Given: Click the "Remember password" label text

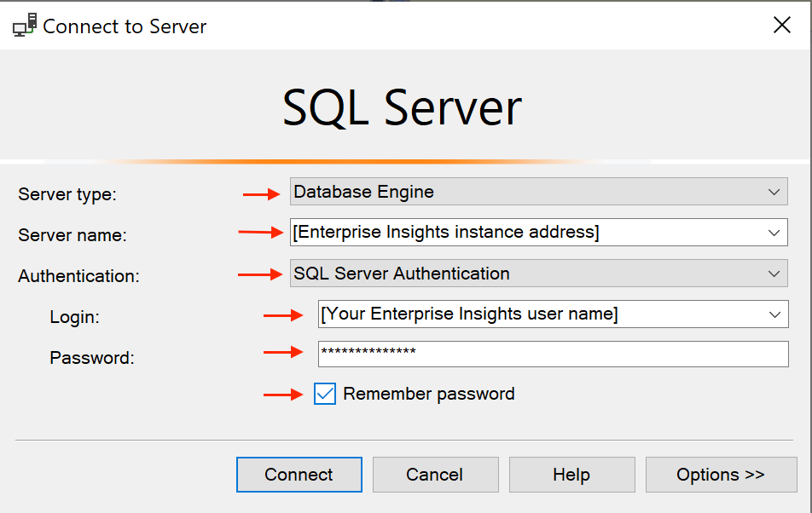Looking at the screenshot, I should pos(428,394).
